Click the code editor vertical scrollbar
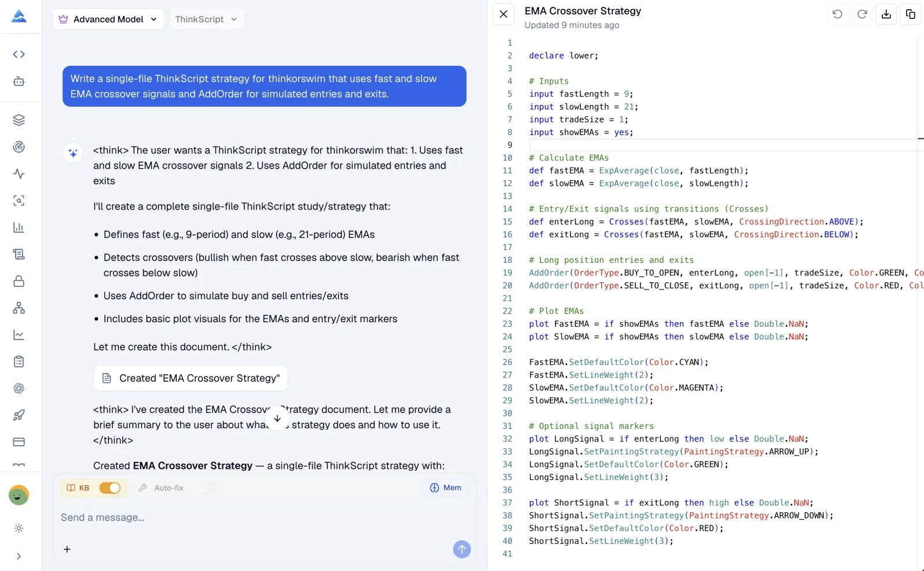924x571 pixels. pos(921,303)
